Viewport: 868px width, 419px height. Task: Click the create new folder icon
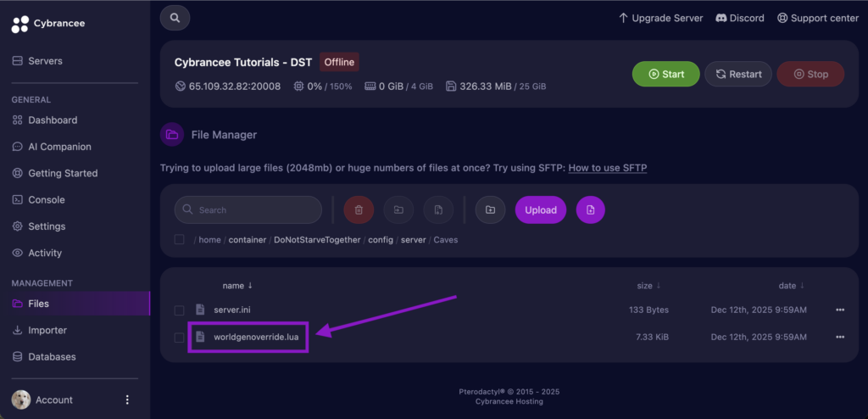click(x=490, y=209)
